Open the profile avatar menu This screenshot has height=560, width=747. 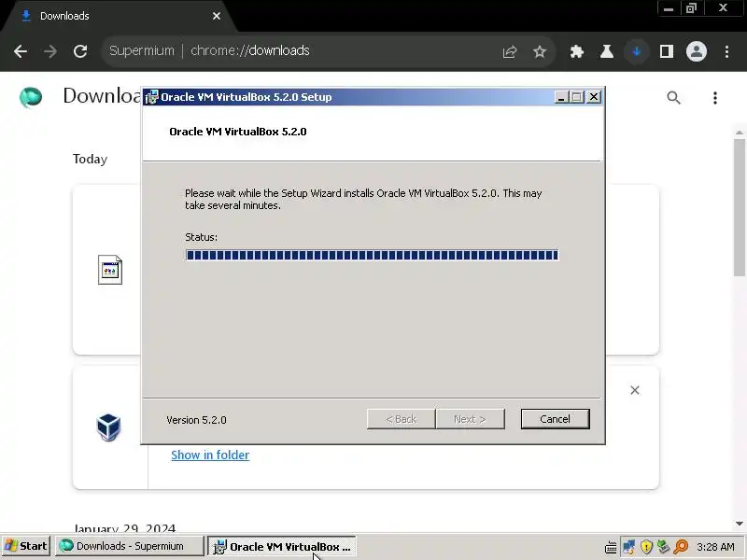point(696,51)
